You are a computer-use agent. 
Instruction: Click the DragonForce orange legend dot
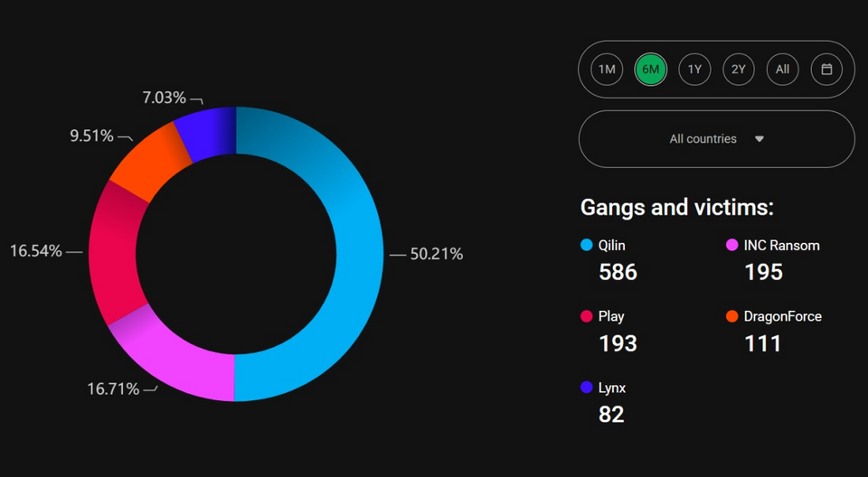[731, 316]
